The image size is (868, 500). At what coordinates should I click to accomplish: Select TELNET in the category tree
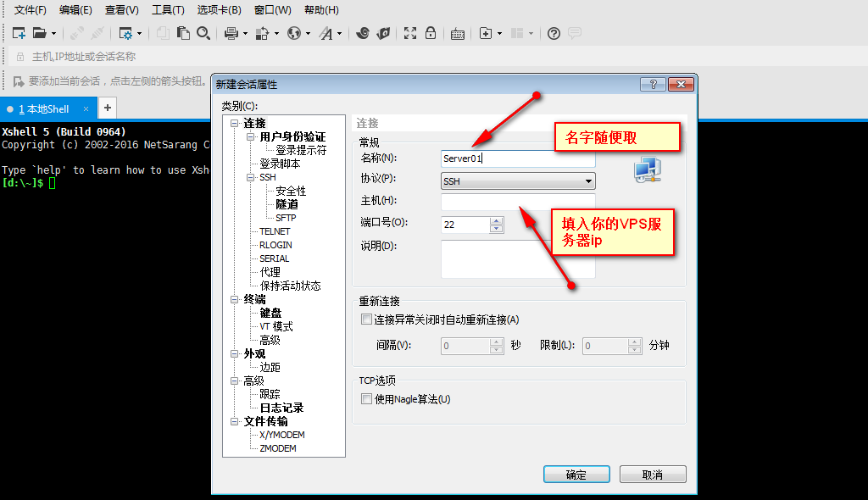[x=275, y=231]
